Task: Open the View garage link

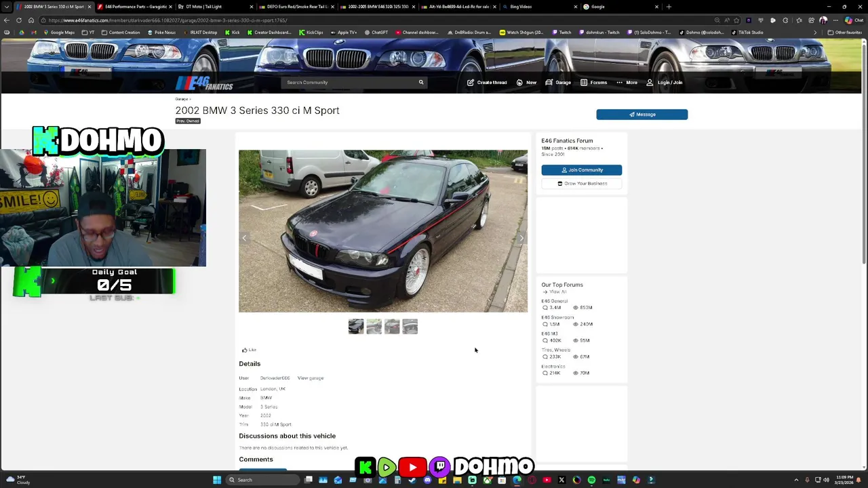Action: [311, 378]
